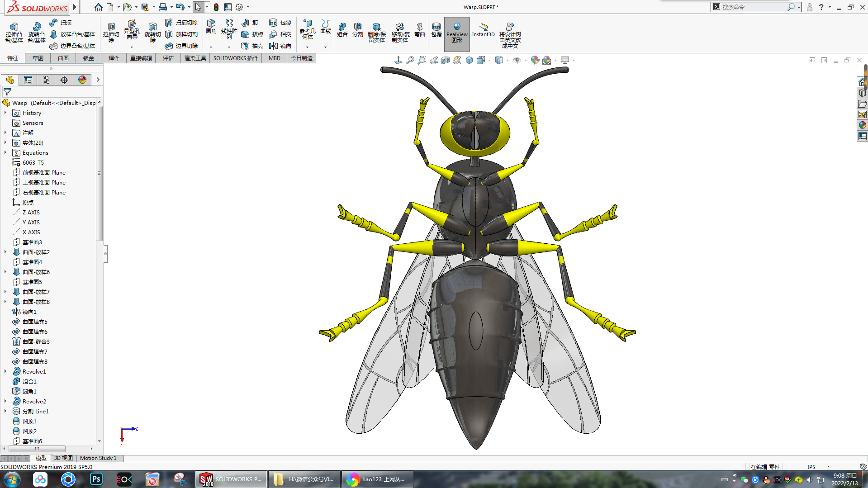The height and width of the screenshot is (488, 868).
Task: Expand the 实体(29) solid bodies node
Action: tap(5, 142)
